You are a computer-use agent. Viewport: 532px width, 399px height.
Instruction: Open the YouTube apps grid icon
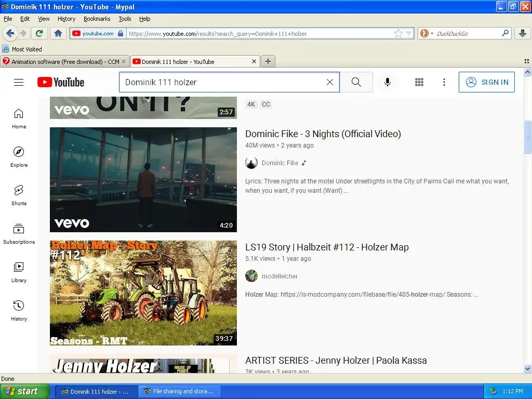419,82
